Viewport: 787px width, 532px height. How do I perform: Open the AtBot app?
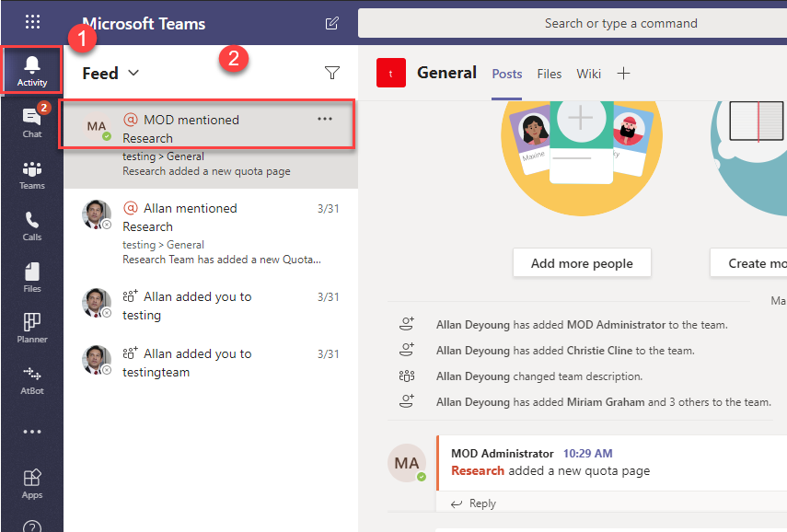coord(31,379)
